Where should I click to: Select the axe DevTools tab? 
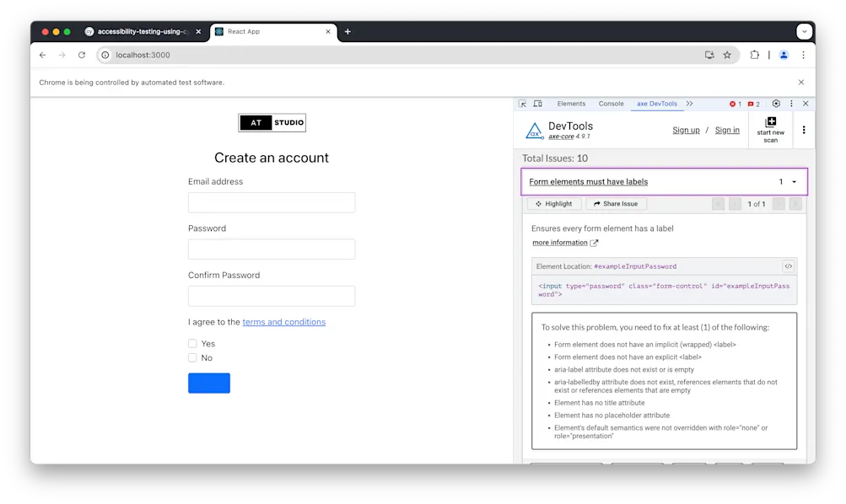point(656,104)
